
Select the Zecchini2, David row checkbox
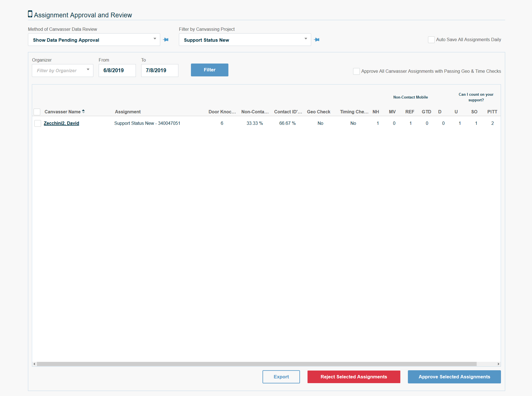pos(38,123)
